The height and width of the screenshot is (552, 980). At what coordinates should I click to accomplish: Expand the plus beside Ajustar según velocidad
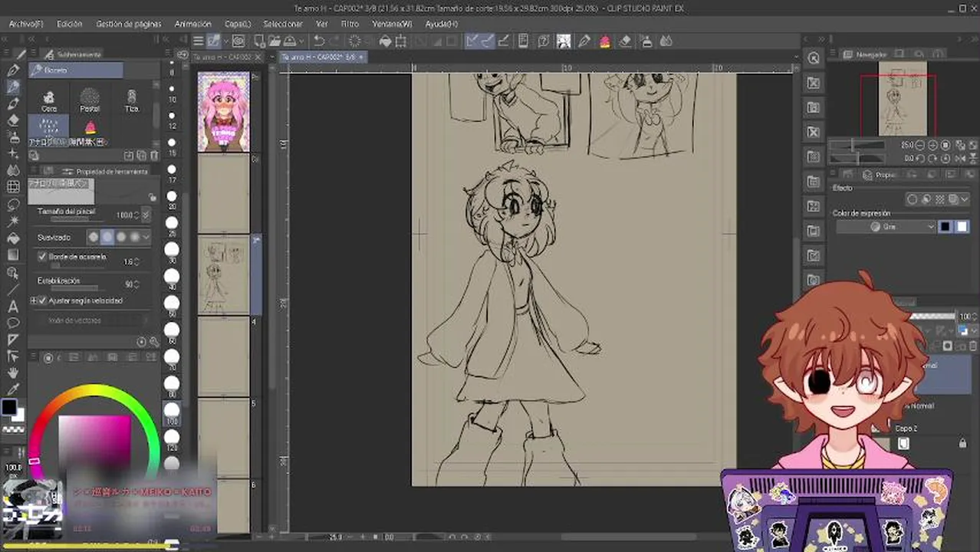click(33, 301)
